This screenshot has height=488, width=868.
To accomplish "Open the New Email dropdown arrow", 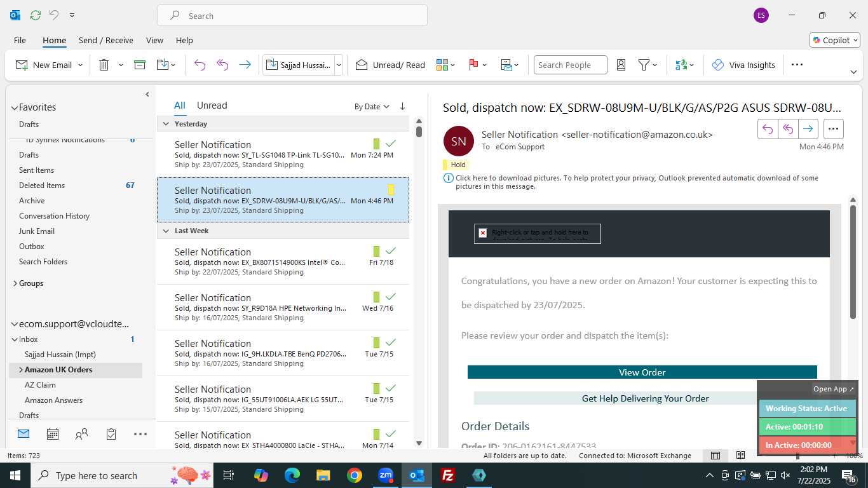I will click(80, 65).
